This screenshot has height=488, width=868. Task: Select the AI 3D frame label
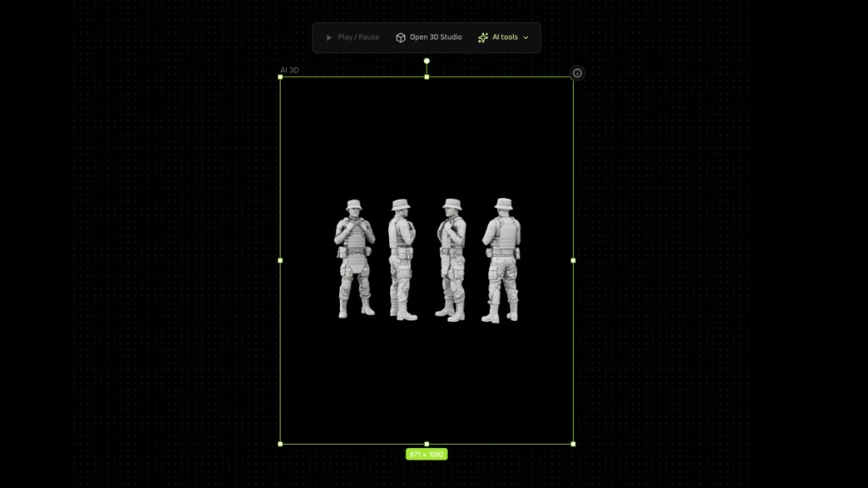coord(290,70)
